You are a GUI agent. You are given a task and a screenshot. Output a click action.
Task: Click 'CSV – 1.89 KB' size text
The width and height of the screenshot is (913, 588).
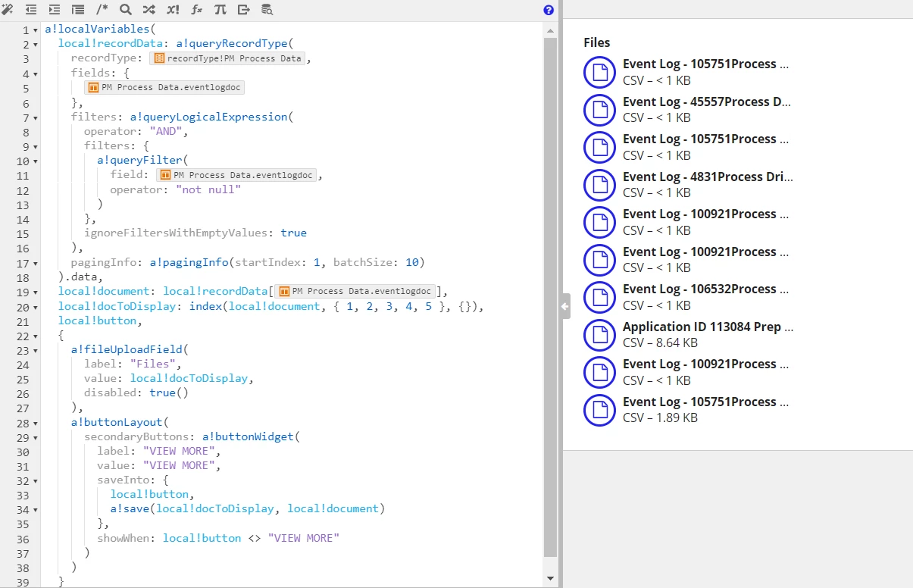660,418
